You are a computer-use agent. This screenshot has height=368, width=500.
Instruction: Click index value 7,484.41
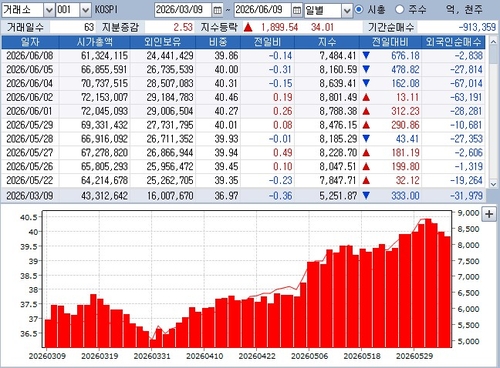[x=338, y=56]
